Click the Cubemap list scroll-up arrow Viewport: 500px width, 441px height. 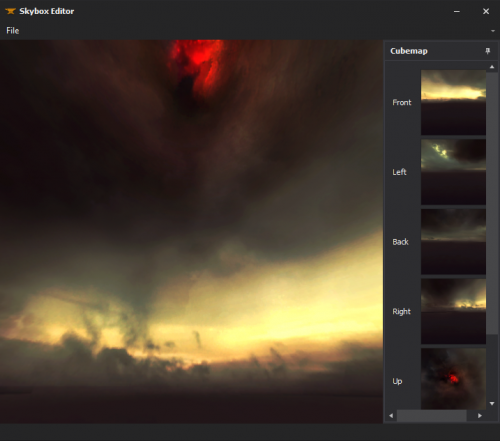click(x=492, y=67)
